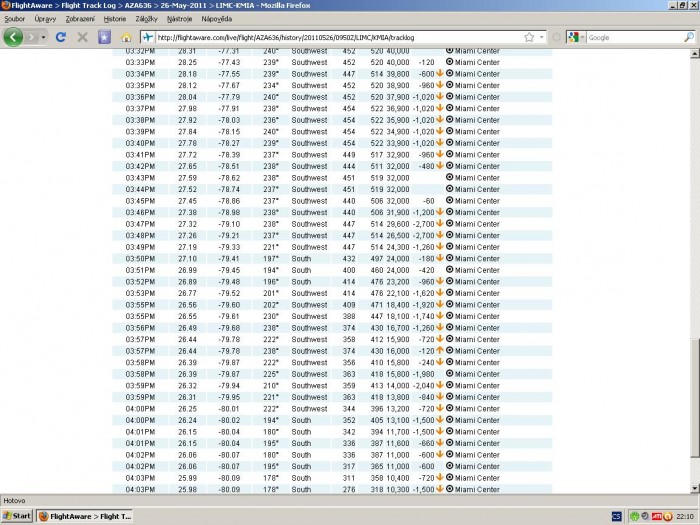Click the descent arrow in 03:34PM row
The height and width of the screenshot is (525, 700).
[440, 73]
